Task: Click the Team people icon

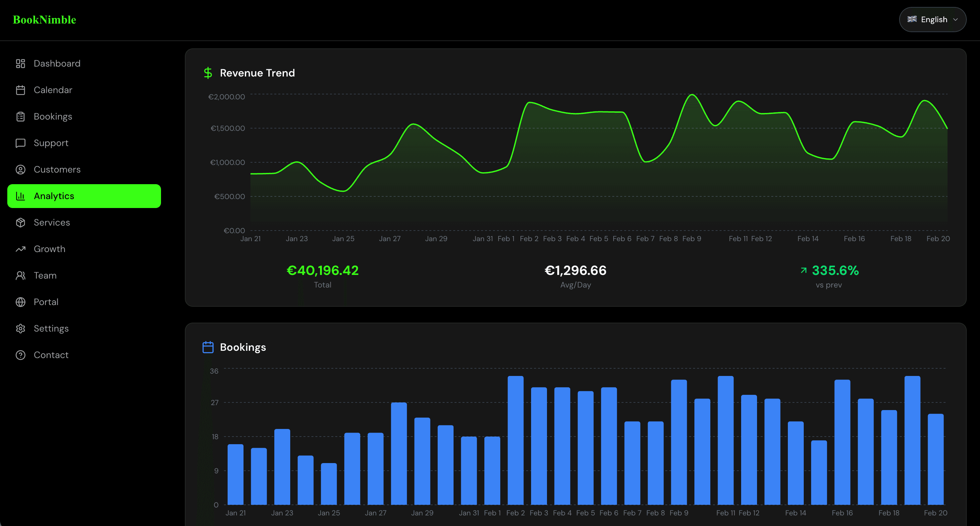Action: (21, 275)
